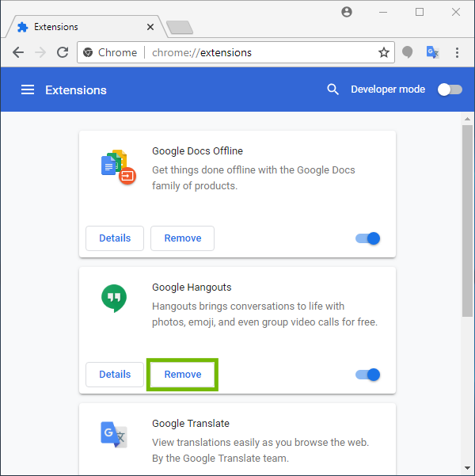
Task: Click the scrollbar up arrow
Action: point(467,120)
